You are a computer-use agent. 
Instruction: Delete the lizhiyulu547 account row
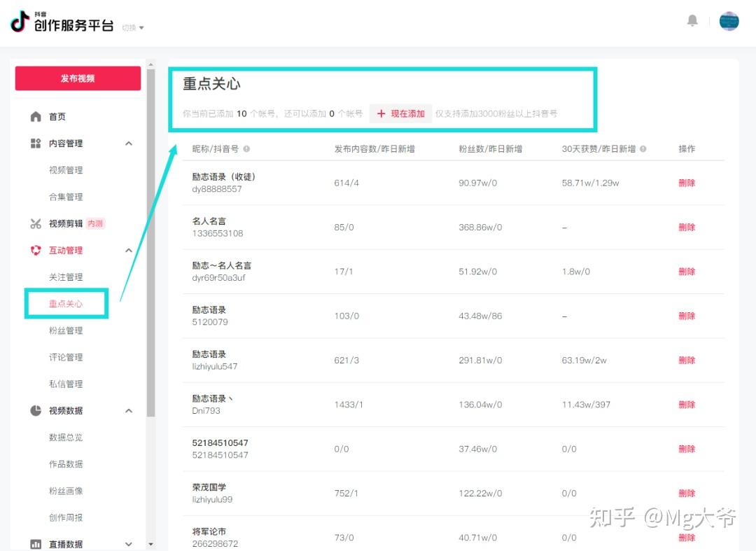click(x=687, y=361)
